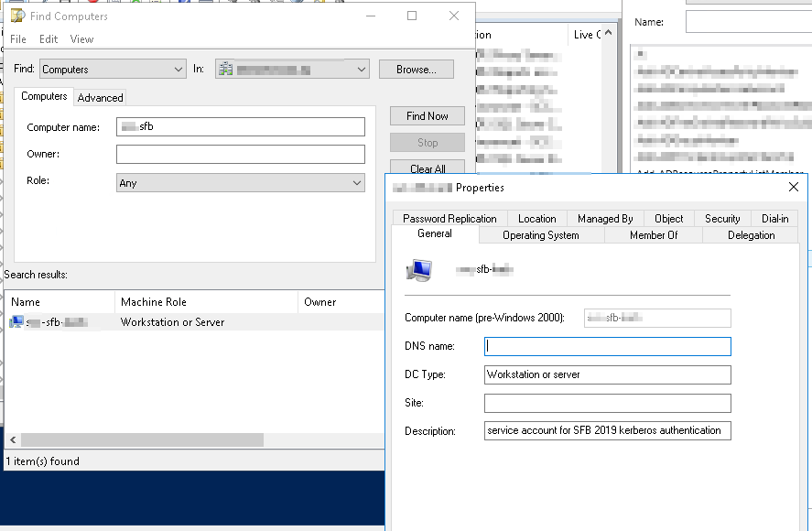
Task: Click the Live column header in background window
Action: (586, 35)
